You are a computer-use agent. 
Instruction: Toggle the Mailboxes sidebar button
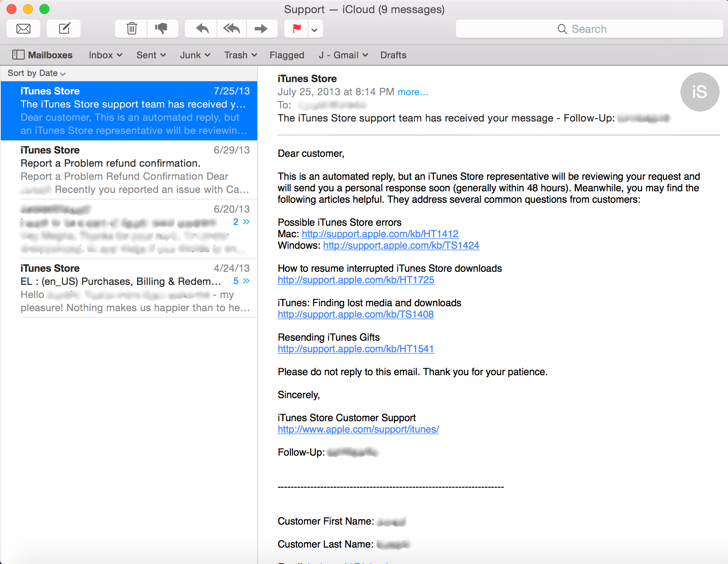[x=42, y=55]
